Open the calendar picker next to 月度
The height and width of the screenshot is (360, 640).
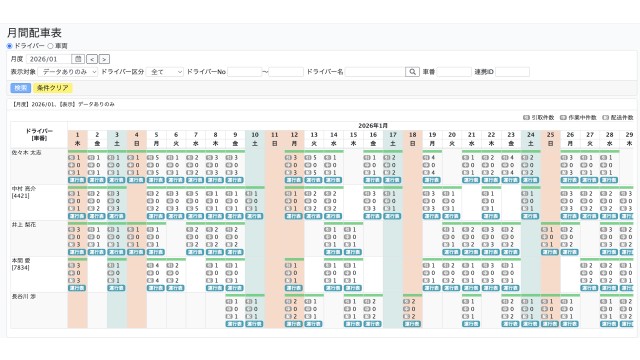pos(78,59)
